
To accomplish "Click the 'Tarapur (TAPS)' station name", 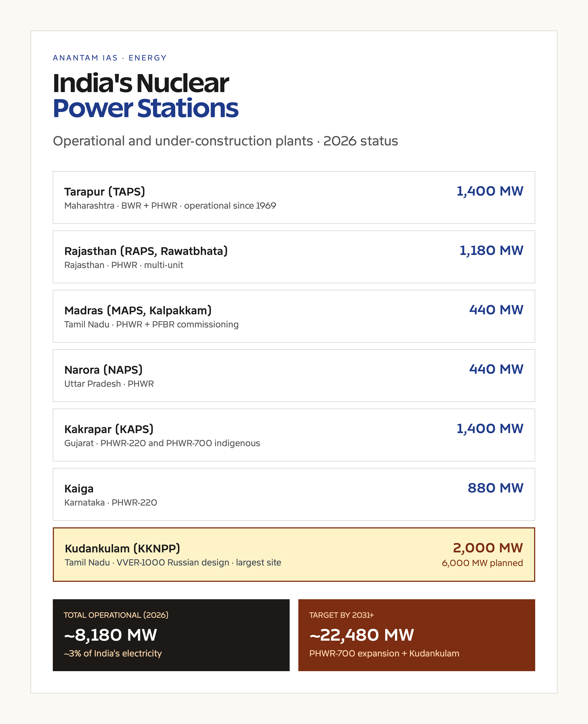I will (x=105, y=192).
